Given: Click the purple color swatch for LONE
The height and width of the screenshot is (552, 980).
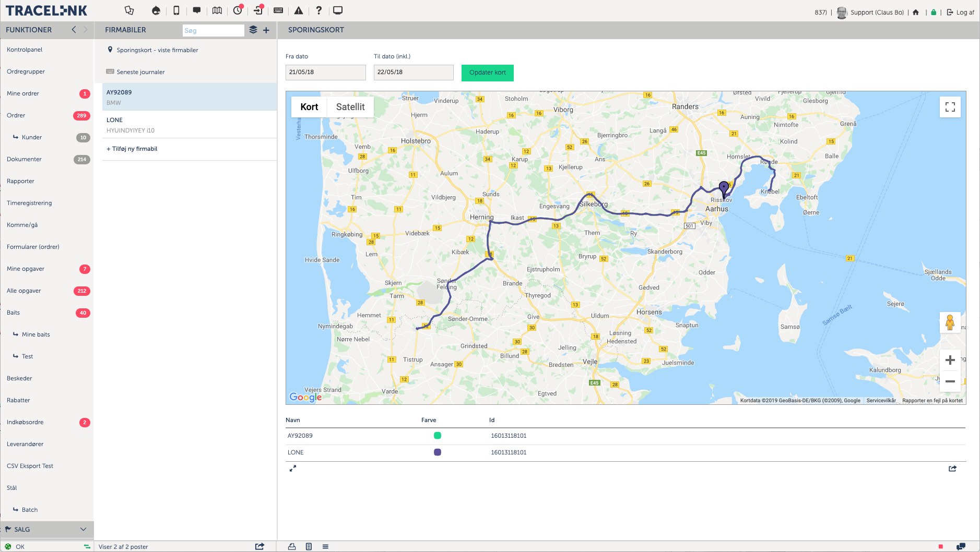Looking at the screenshot, I should pyautogui.click(x=438, y=452).
